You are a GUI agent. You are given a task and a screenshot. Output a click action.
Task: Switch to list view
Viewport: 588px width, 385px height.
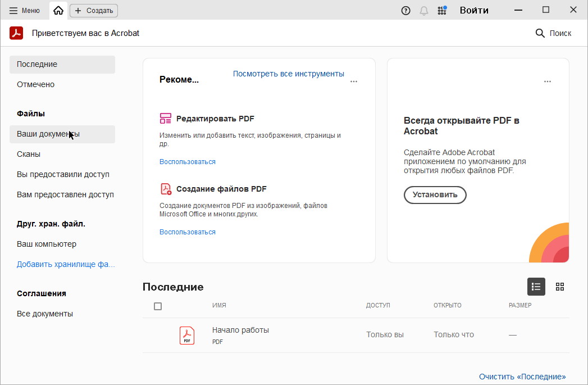tap(536, 287)
